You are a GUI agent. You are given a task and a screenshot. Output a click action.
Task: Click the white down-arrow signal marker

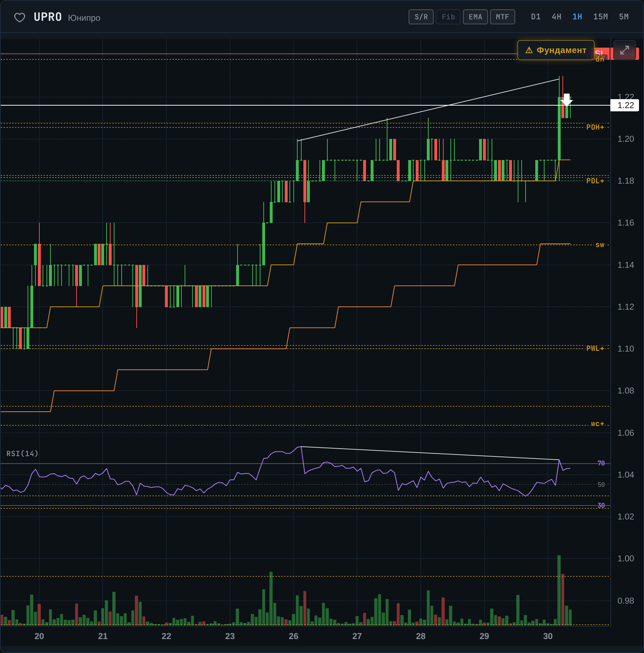567,100
